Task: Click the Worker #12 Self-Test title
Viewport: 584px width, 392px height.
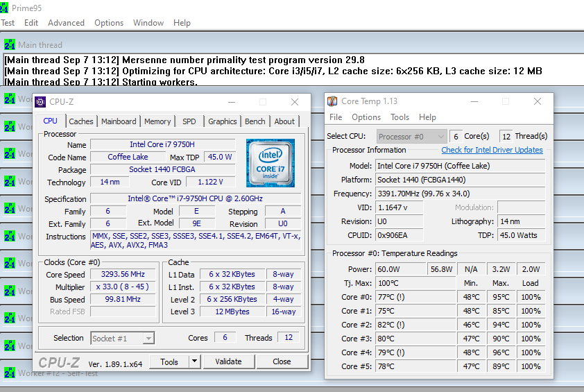Action: [x=58, y=373]
